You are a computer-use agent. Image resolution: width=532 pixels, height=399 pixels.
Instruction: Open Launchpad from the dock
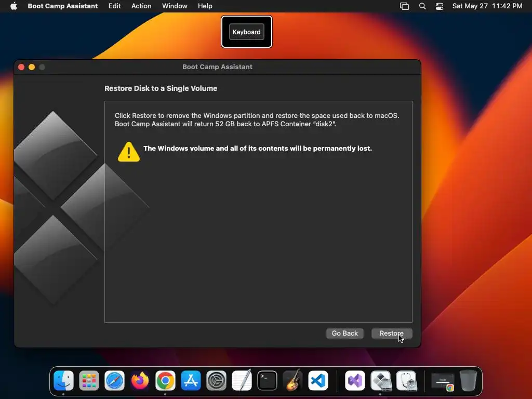pyautogui.click(x=89, y=380)
